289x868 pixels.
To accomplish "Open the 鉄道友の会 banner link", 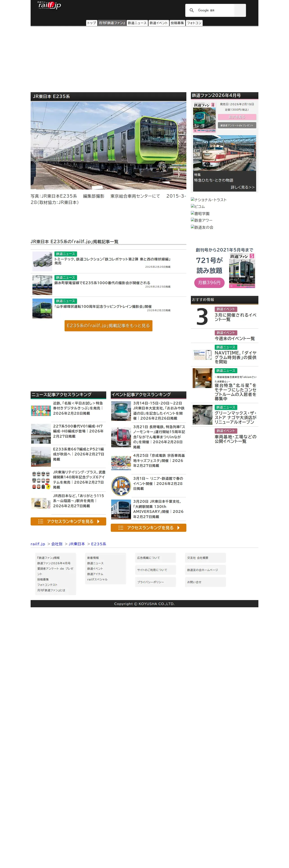I will click(202, 227).
